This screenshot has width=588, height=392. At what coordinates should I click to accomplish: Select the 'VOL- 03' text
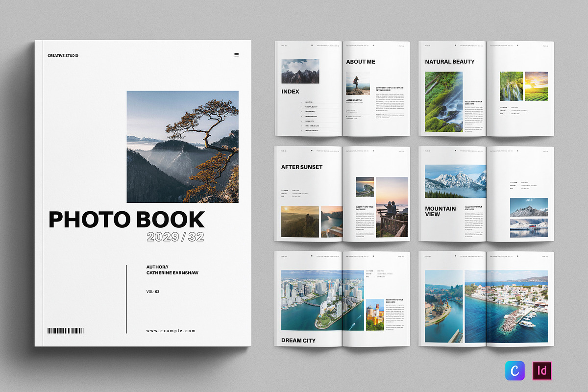point(153,292)
